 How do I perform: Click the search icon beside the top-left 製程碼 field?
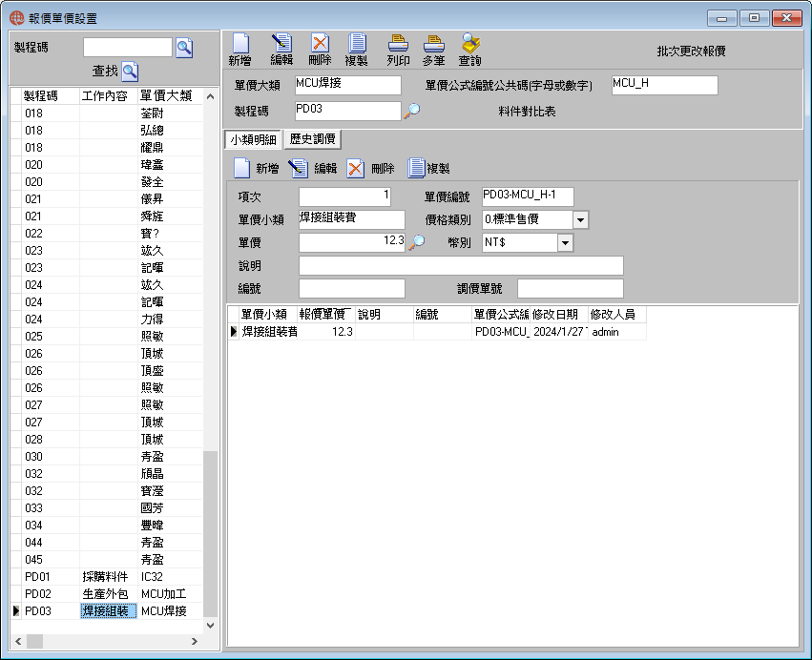click(184, 48)
